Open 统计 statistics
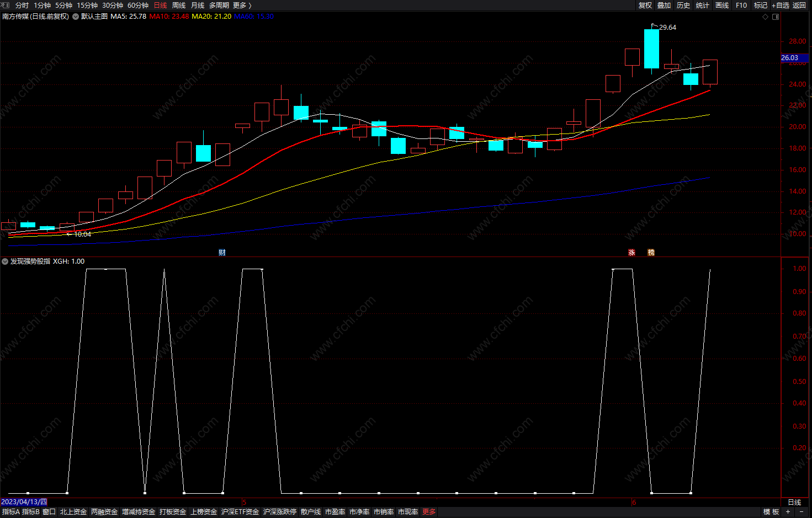 [703, 6]
